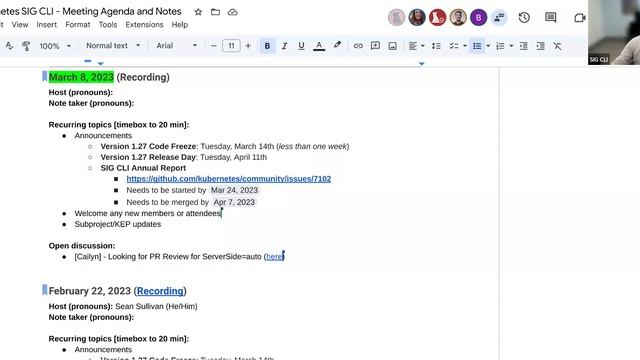This screenshot has width=640, height=360.
Task: Click the SIG CLI video thumbnail
Action: pos(614,32)
